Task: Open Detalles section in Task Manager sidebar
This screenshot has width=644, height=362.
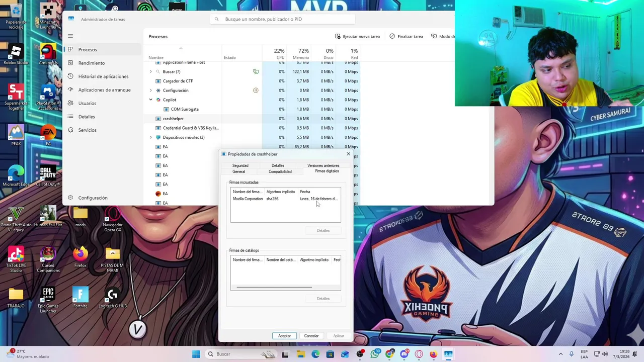Action: pyautogui.click(x=103, y=117)
